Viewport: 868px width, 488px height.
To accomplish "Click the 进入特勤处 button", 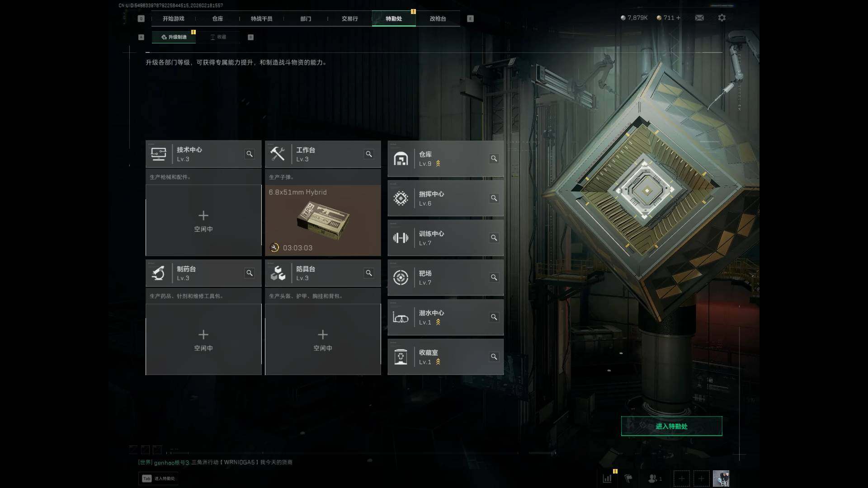I will (x=671, y=426).
